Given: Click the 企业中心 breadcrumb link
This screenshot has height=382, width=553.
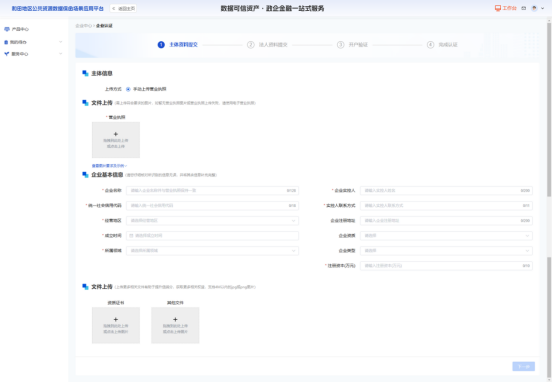Looking at the screenshot, I should [x=84, y=26].
